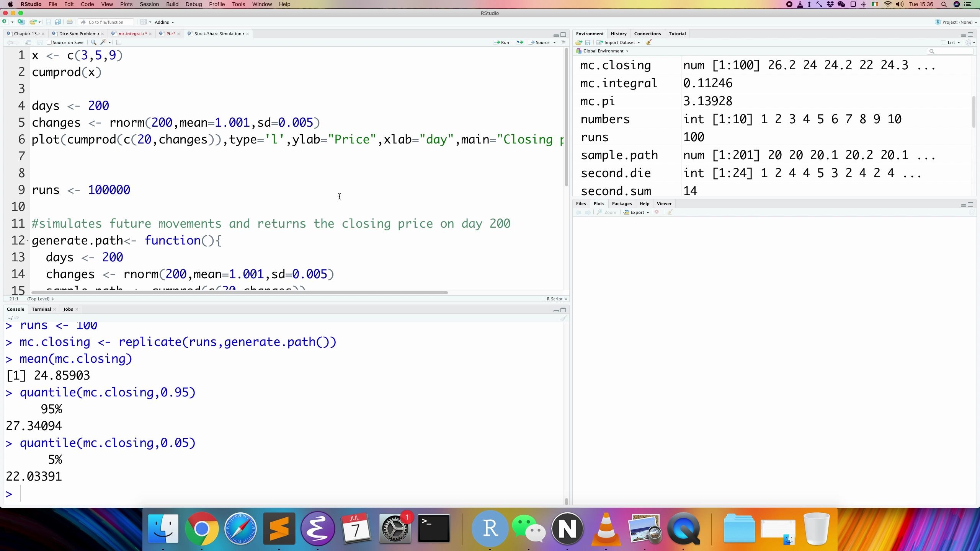The width and height of the screenshot is (980, 551).
Task: Click the environment search field
Action: click(x=952, y=51)
